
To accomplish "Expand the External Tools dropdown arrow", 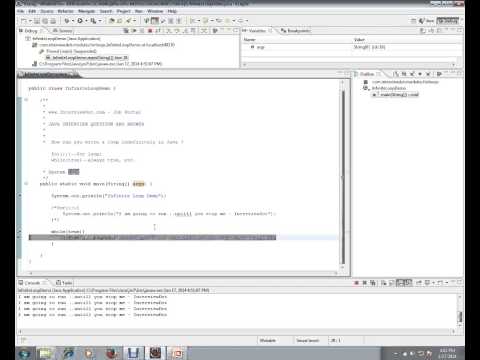I will coord(100,21).
